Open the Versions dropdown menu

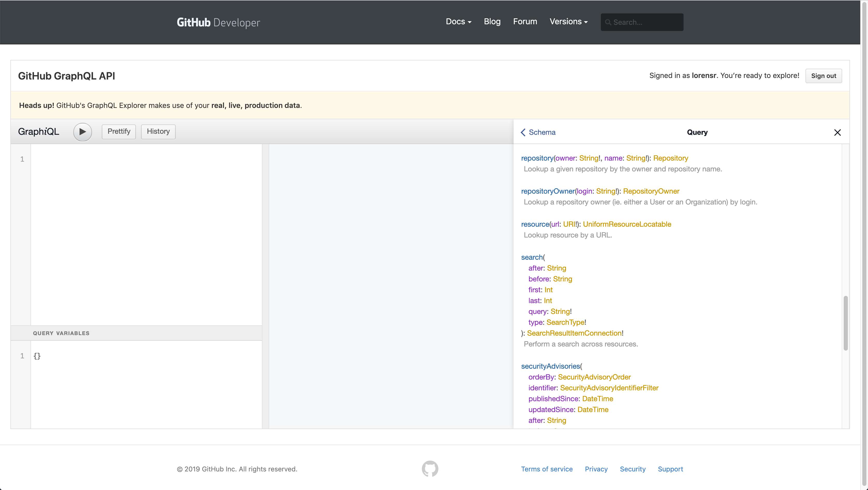568,21
